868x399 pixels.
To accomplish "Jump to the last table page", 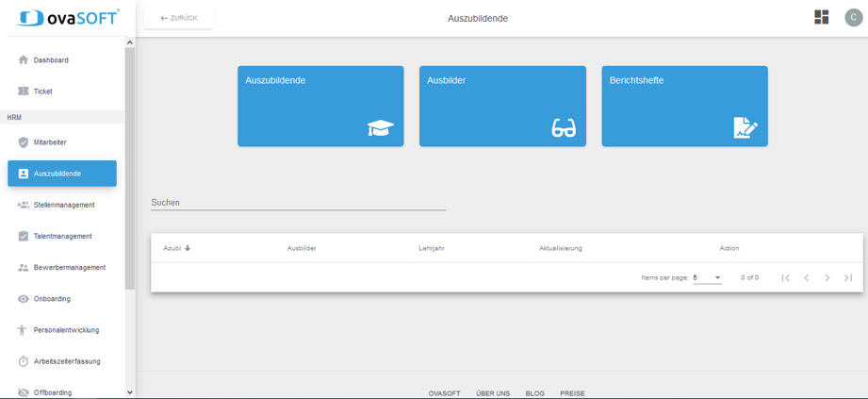I will click(847, 278).
